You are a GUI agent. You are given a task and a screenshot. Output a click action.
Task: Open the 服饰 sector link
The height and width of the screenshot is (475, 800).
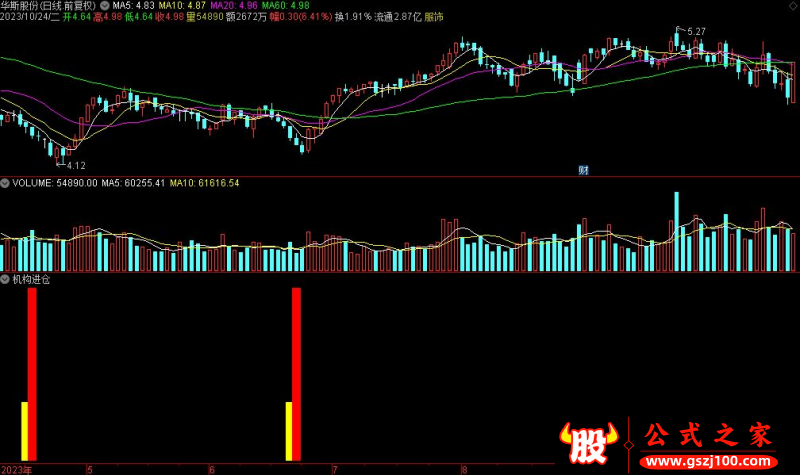point(434,17)
